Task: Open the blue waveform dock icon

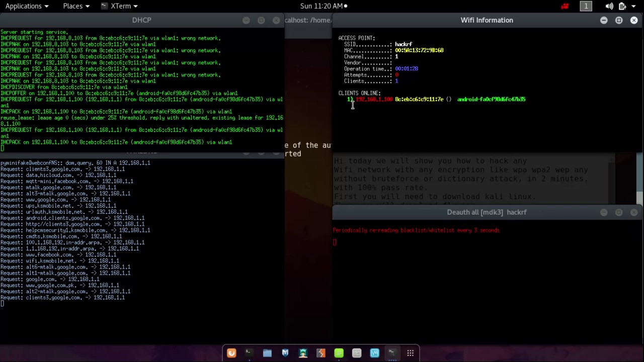Action: pyautogui.click(x=374, y=353)
